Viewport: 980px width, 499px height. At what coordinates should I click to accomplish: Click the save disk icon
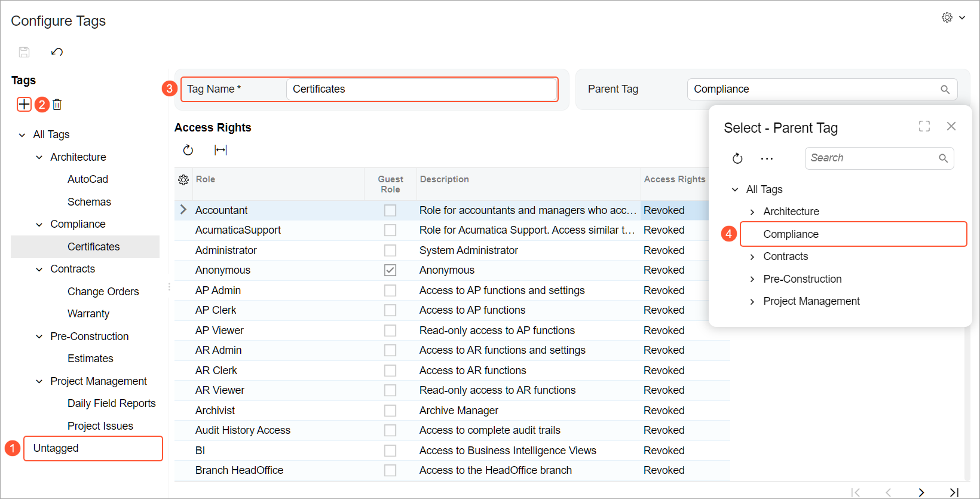point(24,52)
